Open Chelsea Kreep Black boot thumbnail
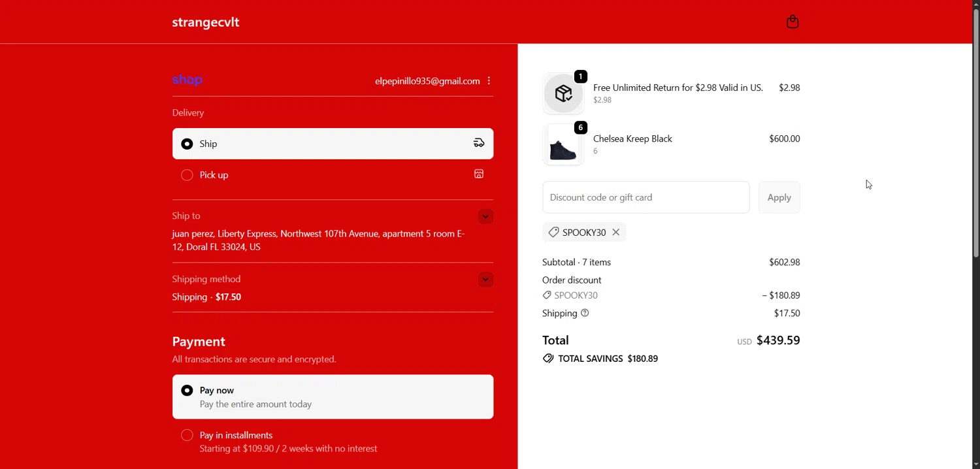The width and height of the screenshot is (980, 469). click(563, 144)
